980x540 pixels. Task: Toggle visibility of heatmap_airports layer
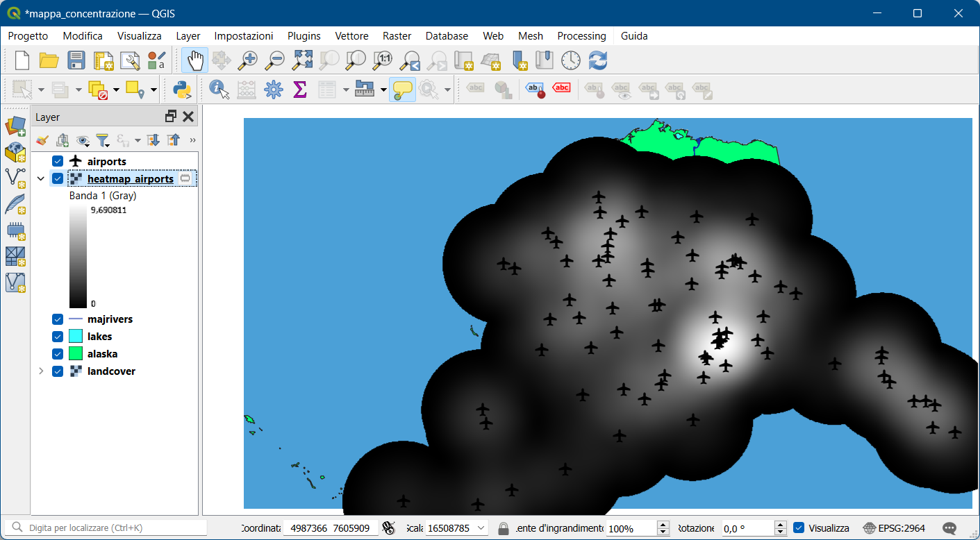pos(58,179)
